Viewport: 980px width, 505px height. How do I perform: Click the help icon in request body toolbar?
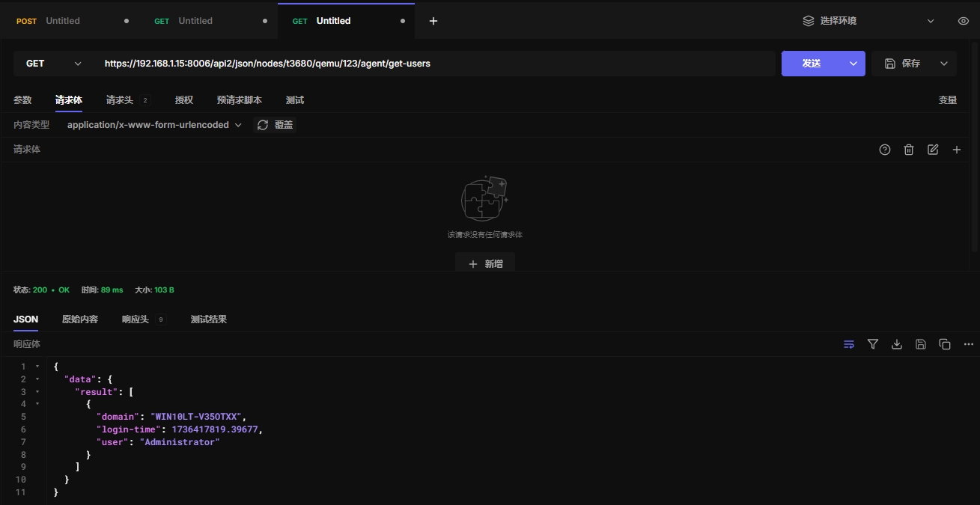tap(885, 150)
